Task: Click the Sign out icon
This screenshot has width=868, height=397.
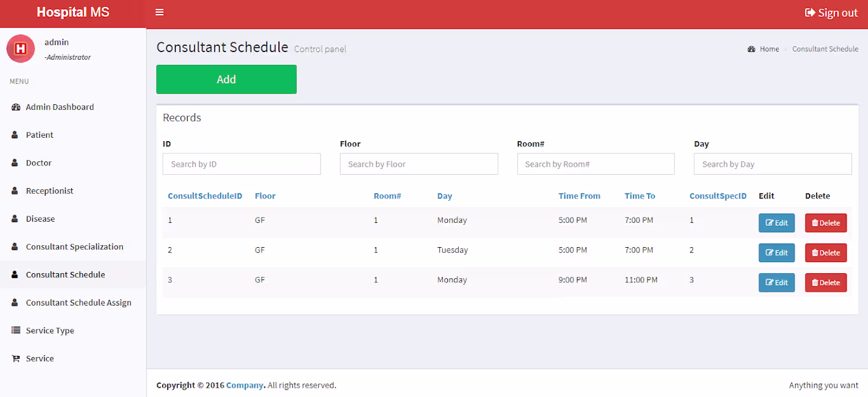Action: point(810,13)
